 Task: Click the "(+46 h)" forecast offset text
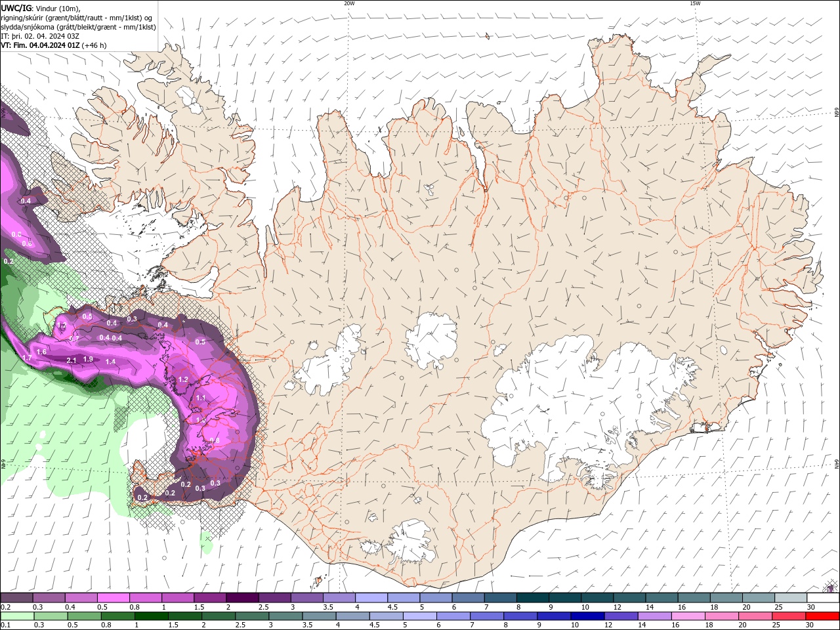click(x=94, y=45)
